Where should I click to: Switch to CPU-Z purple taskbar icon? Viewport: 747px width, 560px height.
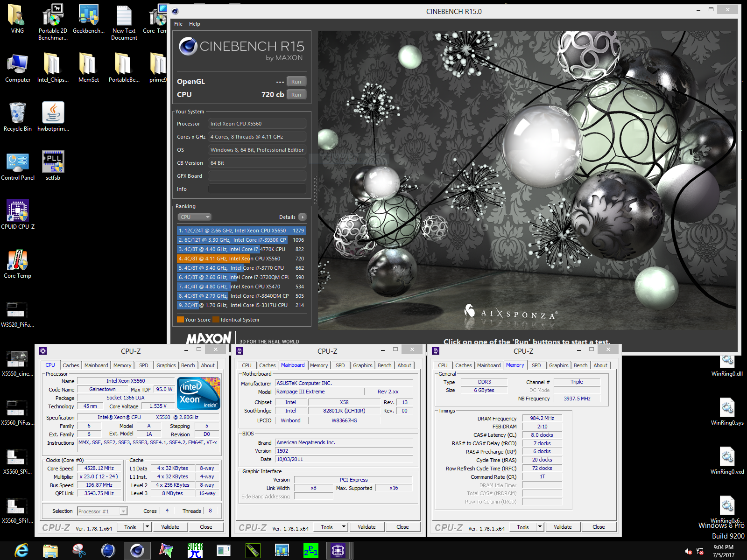(338, 551)
